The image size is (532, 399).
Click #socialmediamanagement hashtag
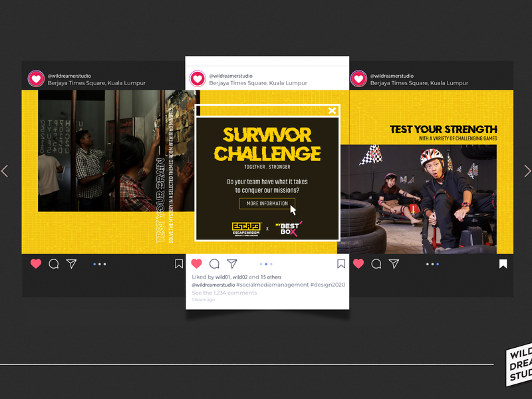(273, 285)
